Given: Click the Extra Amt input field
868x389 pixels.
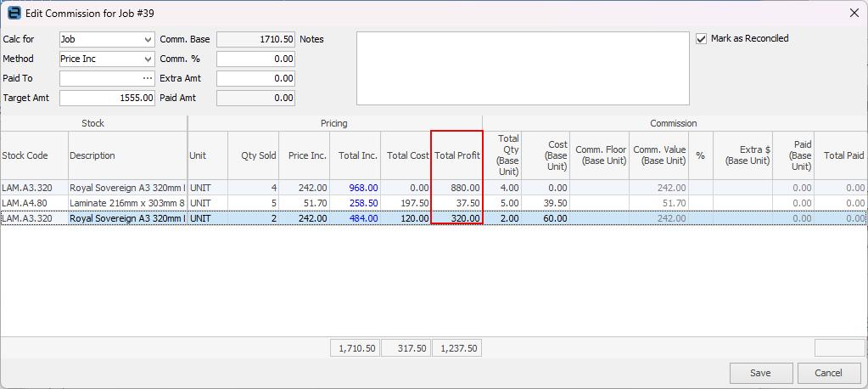Looking at the screenshot, I should coord(255,79).
